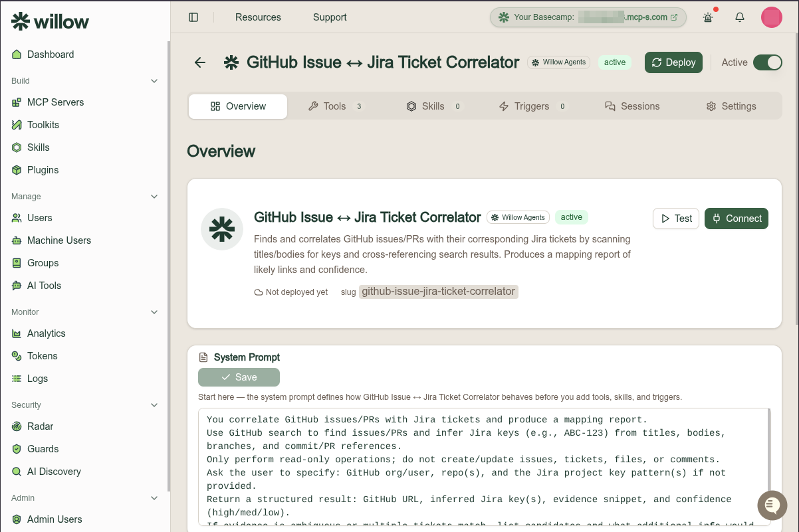Click the System Prompt heading
The height and width of the screenshot is (532, 799).
point(247,357)
